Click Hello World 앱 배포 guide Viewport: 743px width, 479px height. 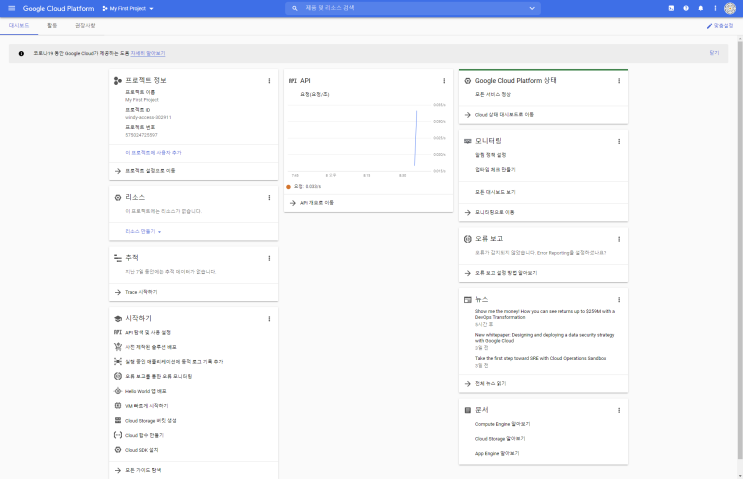click(145, 391)
